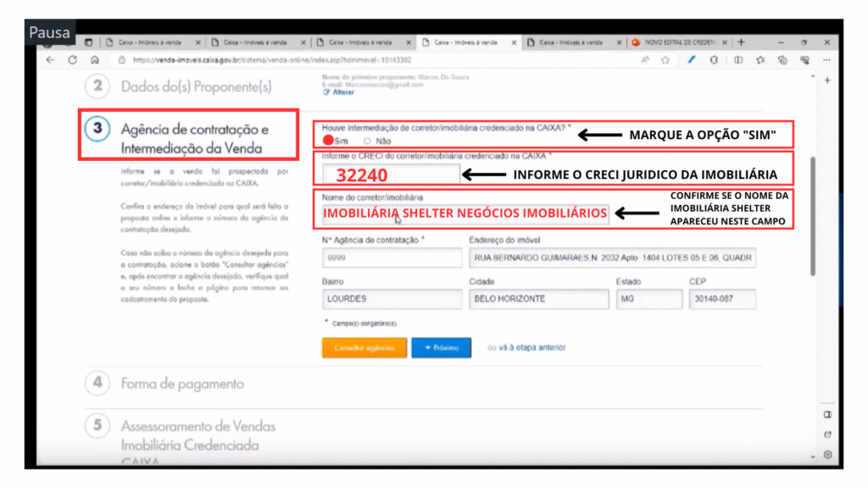This screenshot has height=488, width=868.
Task: Open a new tab with plus button
Action: click(x=741, y=42)
